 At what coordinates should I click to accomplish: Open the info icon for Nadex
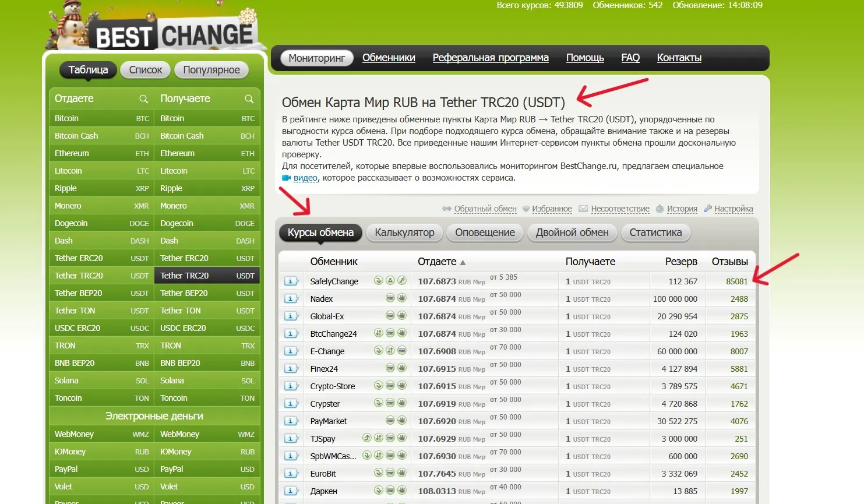(291, 299)
